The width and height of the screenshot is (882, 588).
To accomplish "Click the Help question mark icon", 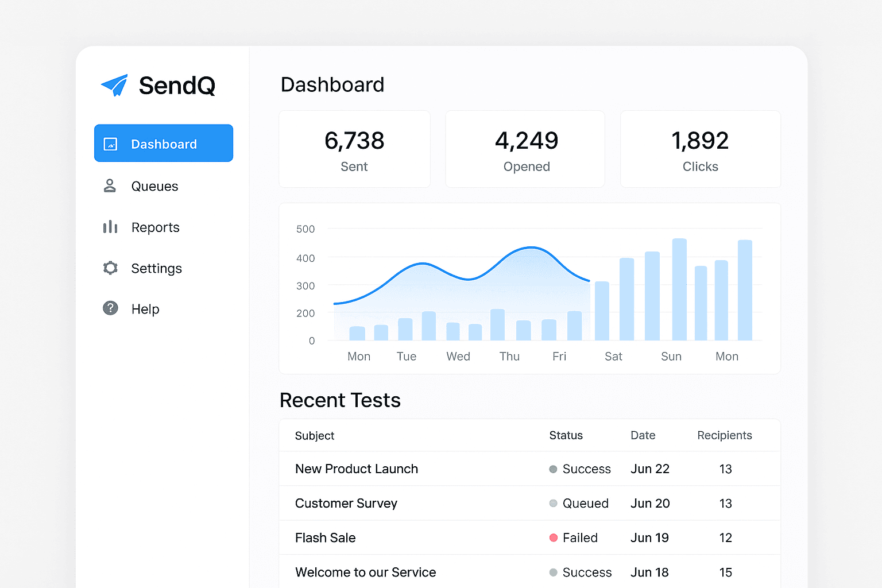I will pos(110,308).
